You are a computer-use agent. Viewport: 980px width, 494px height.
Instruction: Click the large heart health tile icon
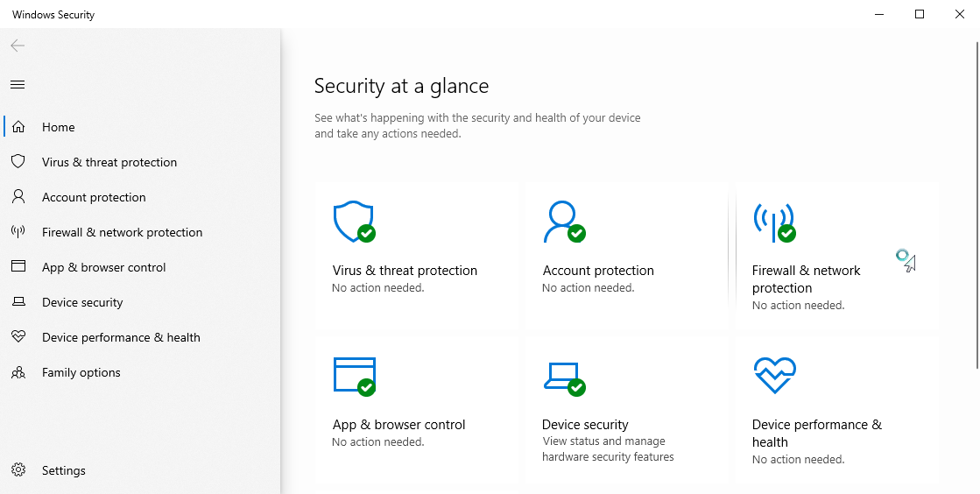point(774,375)
